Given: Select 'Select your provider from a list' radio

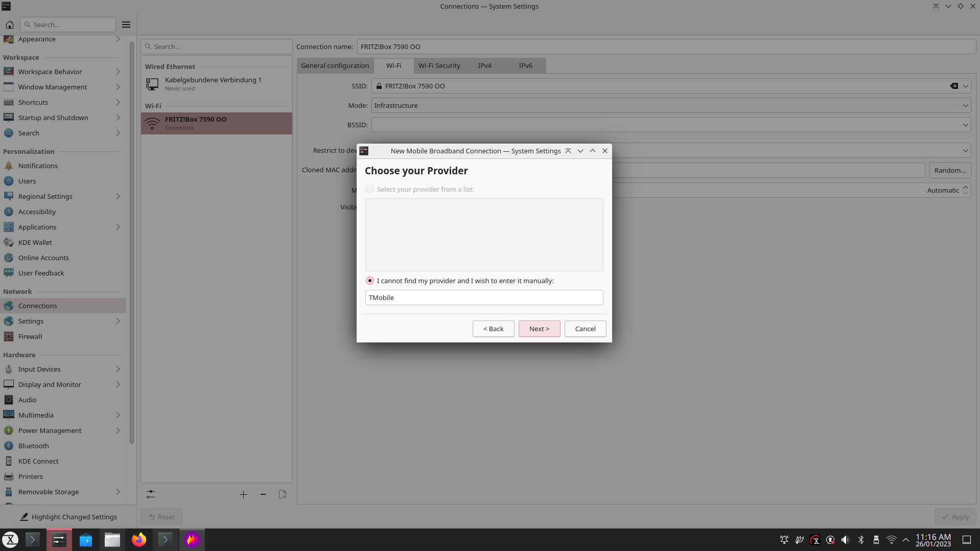Looking at the screenshot, I should pos(370,189).
